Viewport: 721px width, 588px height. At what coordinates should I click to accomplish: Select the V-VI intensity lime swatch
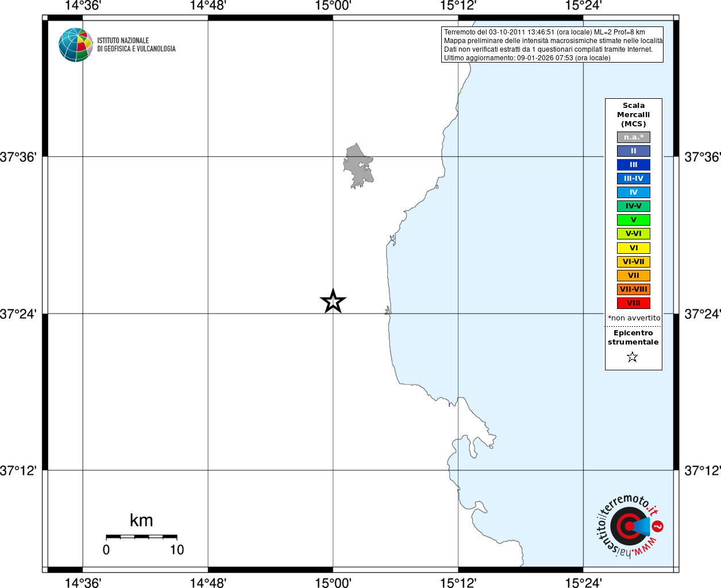tap(634, 234)
